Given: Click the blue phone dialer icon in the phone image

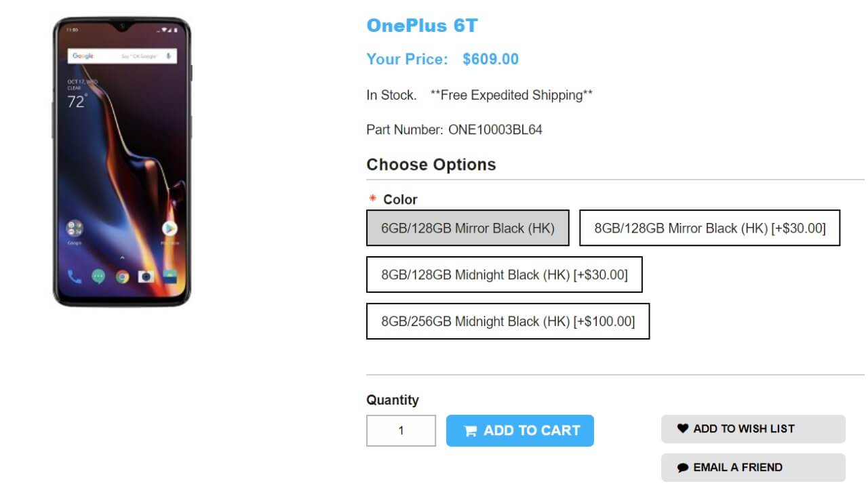Looking at the screenshot, I should pos(75,277).
